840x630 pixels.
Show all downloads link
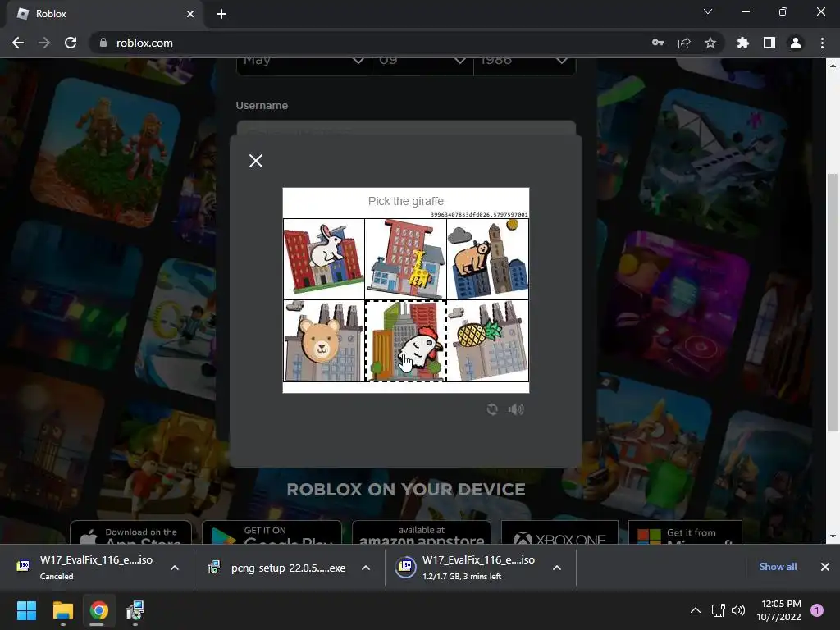point(778,567)
